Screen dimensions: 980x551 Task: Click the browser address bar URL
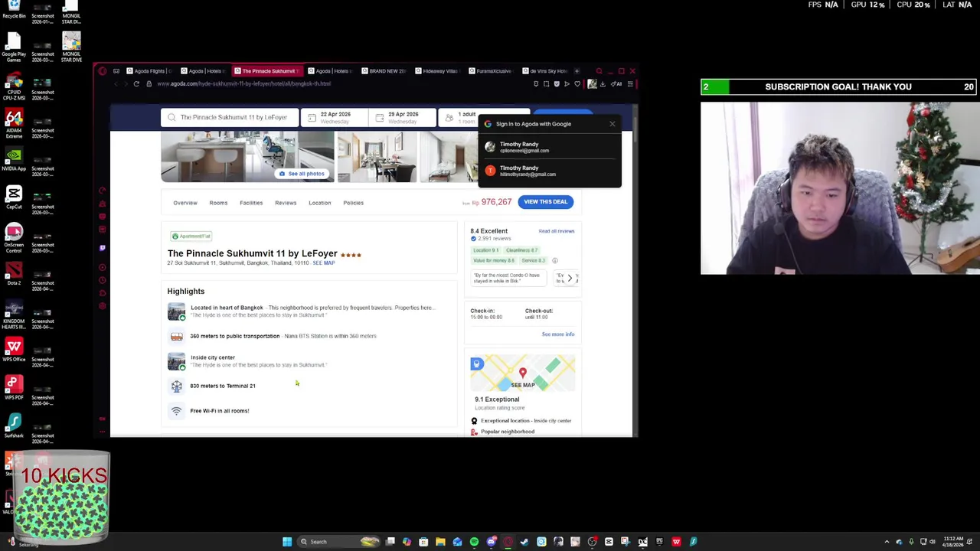(244, 83)
